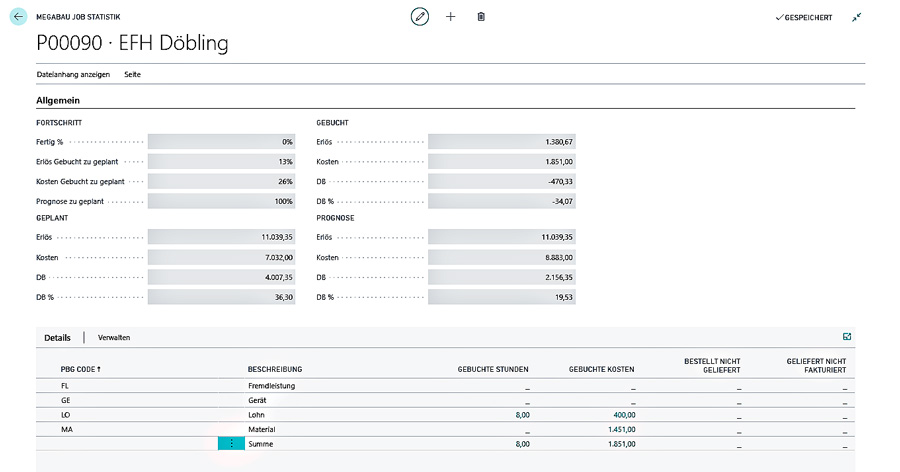Click Summe booked costs 1.851,00
This screenshot has height=472, width=900.
tap(622, 444)
